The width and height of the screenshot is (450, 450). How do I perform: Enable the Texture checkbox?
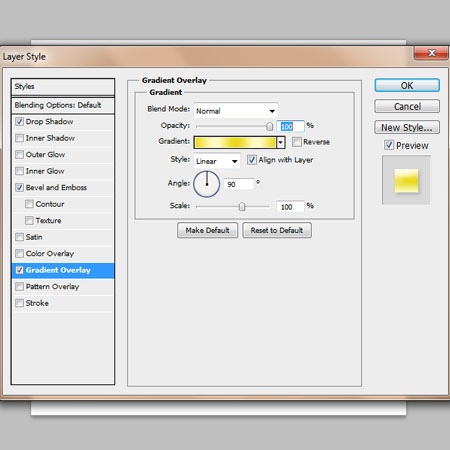[x=29, y=221]
